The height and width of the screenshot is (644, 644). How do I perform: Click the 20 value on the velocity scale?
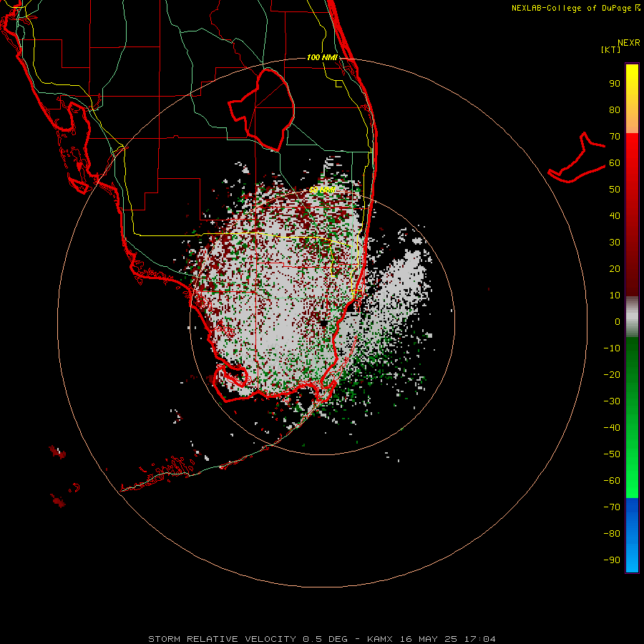(x=615, y=268)
